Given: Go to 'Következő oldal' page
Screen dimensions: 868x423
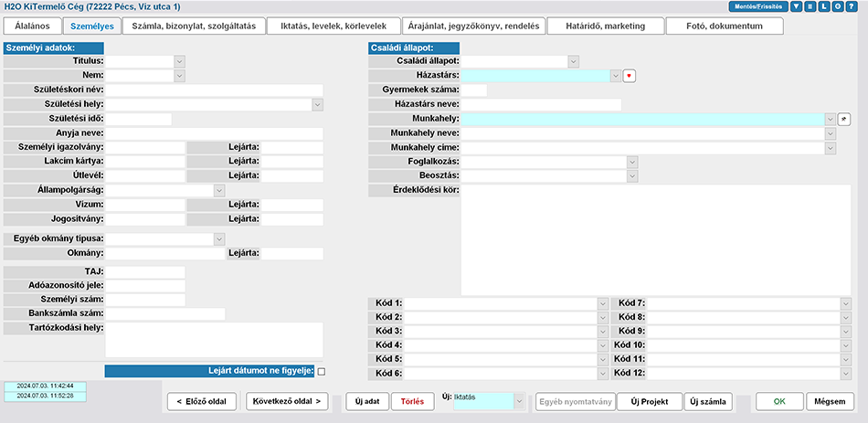Looking at the screenshot, I should coord(287,402).
